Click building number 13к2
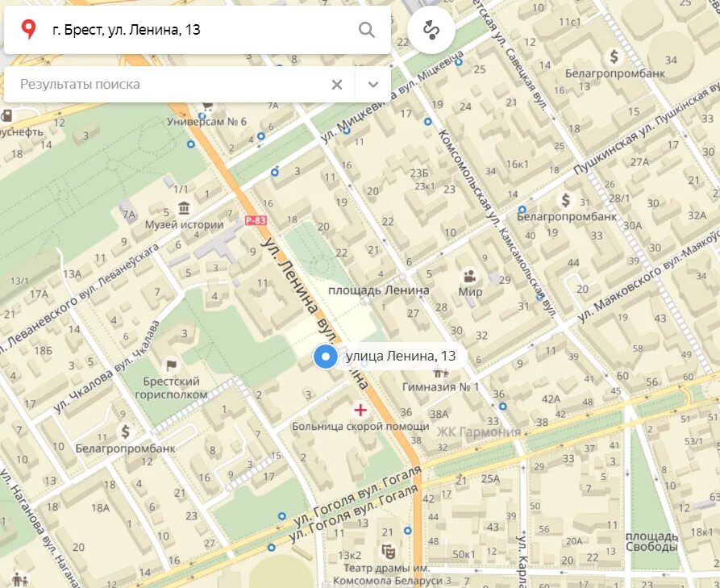Viewport: 720px width, 588px height. click(x=350, y=554)
